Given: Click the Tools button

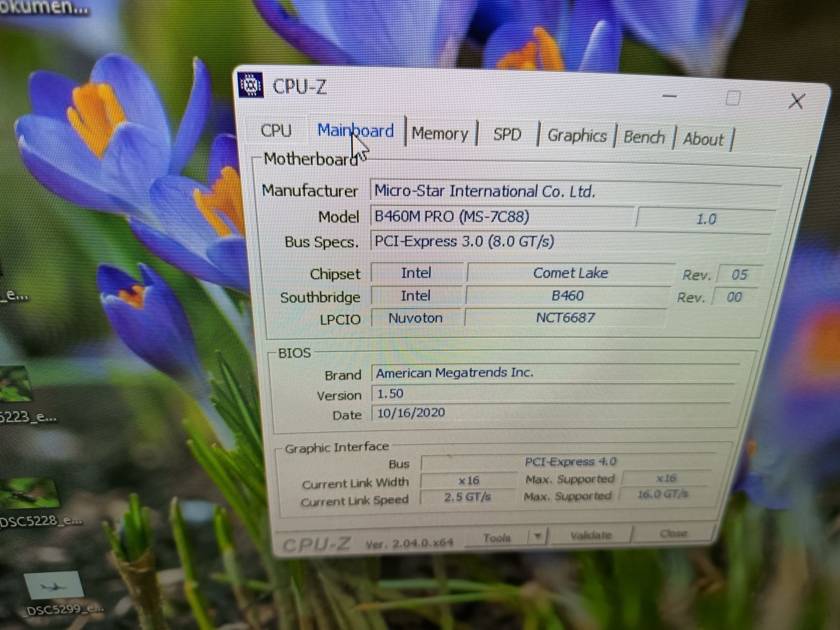Looking at the screenshot, I should [x=496, y=537].
